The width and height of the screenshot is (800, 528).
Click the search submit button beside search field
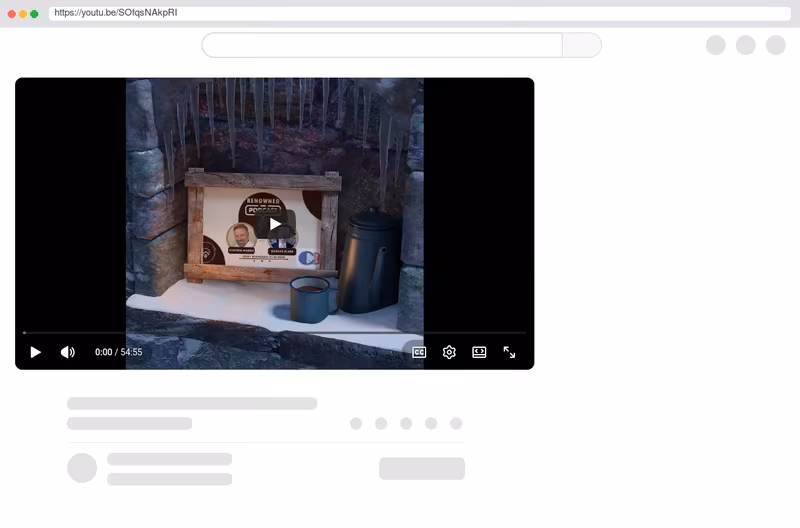click(x=582, y=45)
